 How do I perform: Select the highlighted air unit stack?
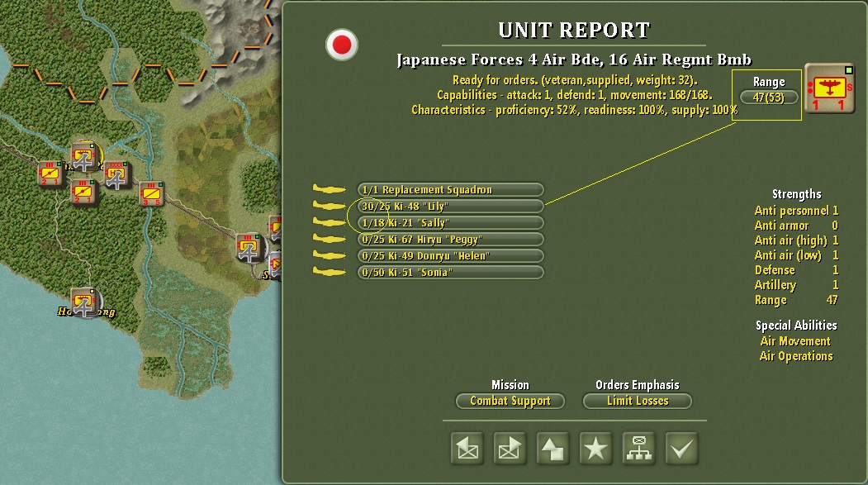[84, 157]
